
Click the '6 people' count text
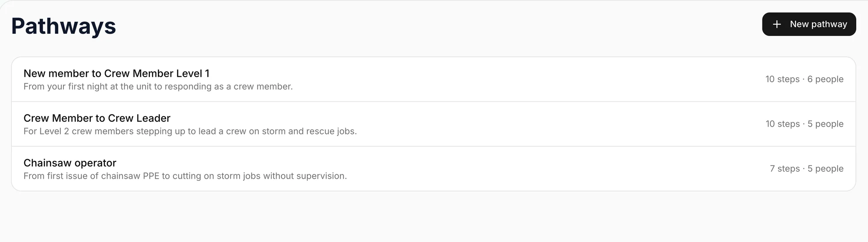825,79
